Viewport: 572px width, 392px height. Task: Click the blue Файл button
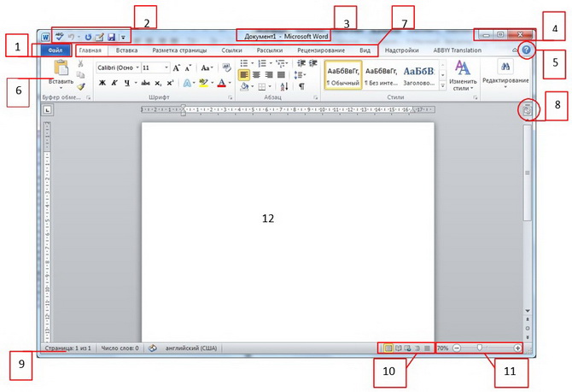click(x=54, y=51)
